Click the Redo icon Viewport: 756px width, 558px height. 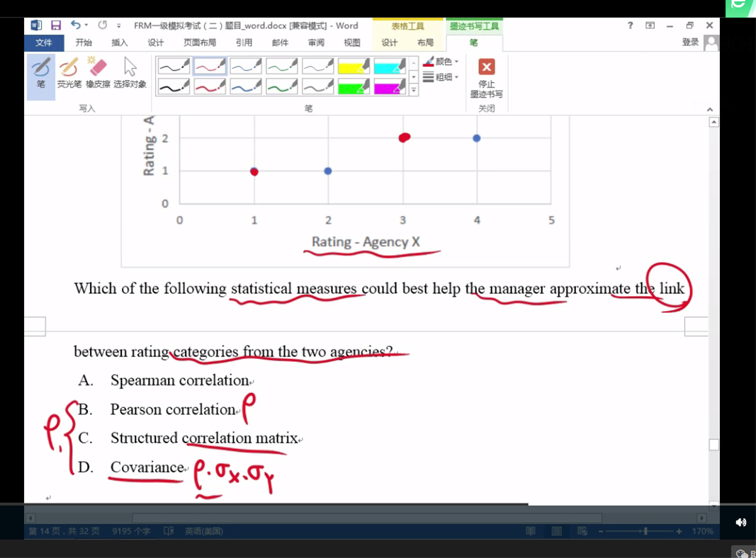click(x=103, y=25)
